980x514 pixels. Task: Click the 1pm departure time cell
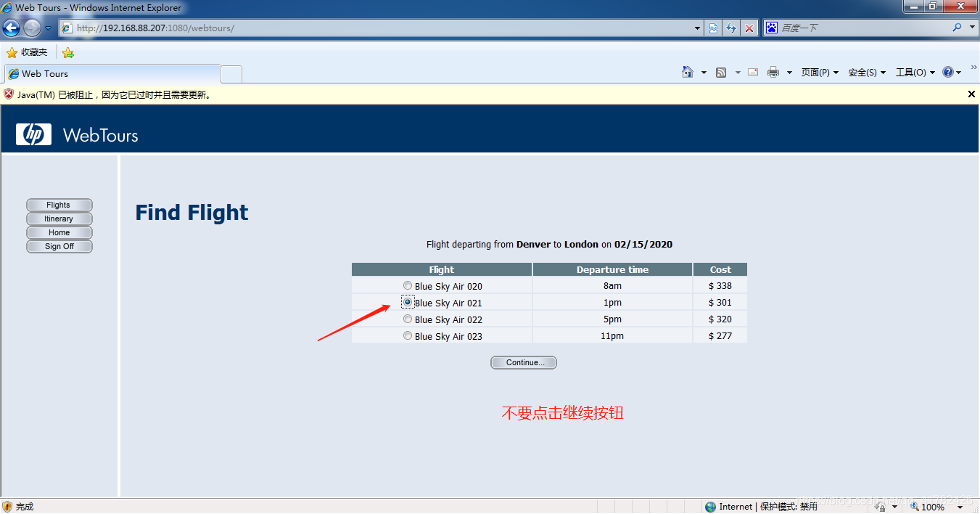613,302
